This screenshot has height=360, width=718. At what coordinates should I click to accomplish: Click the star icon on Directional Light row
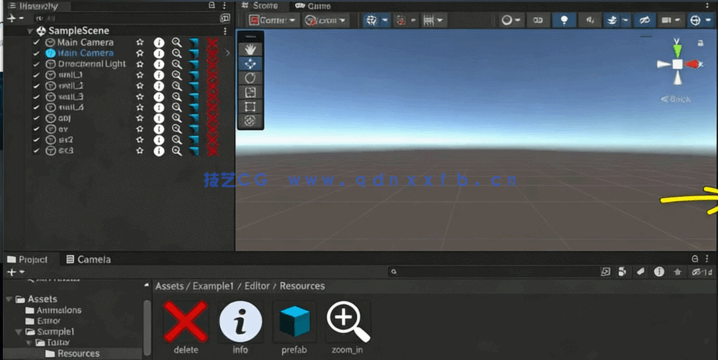pos(140,64)
